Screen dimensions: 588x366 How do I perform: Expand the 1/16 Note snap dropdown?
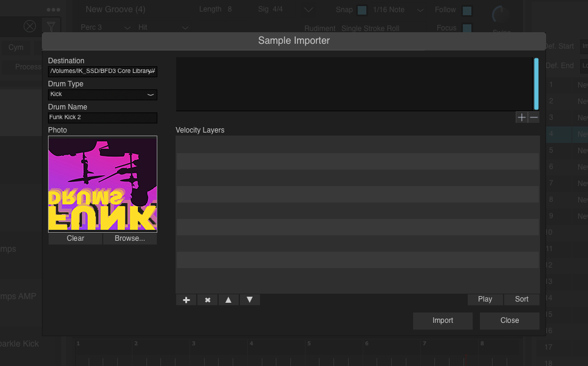pyautogui.click(x=420, y=10)
